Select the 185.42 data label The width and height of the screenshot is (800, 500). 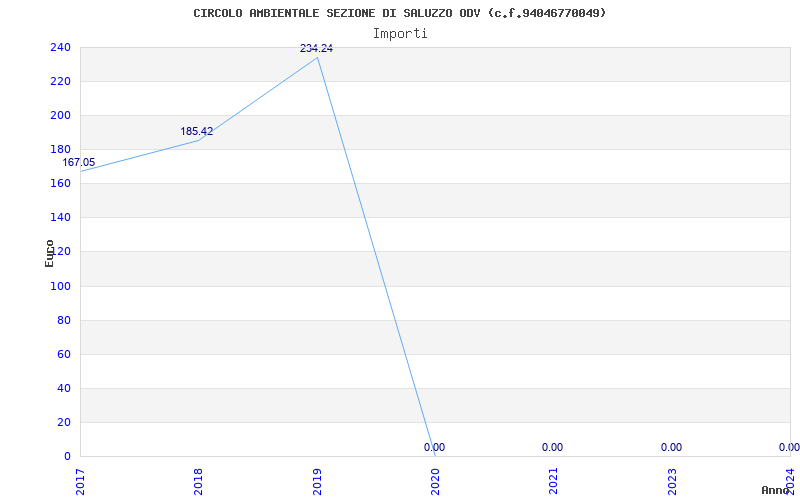click(x=196, y=132)
